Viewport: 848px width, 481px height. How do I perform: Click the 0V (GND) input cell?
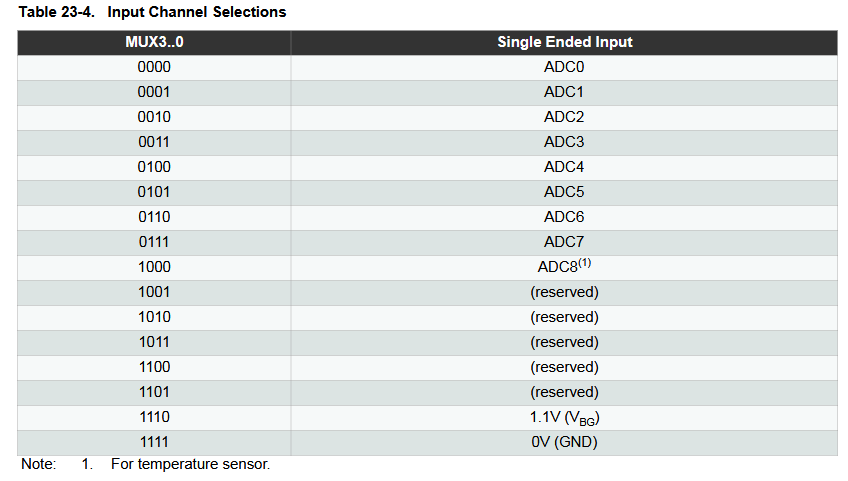point(564,442)
